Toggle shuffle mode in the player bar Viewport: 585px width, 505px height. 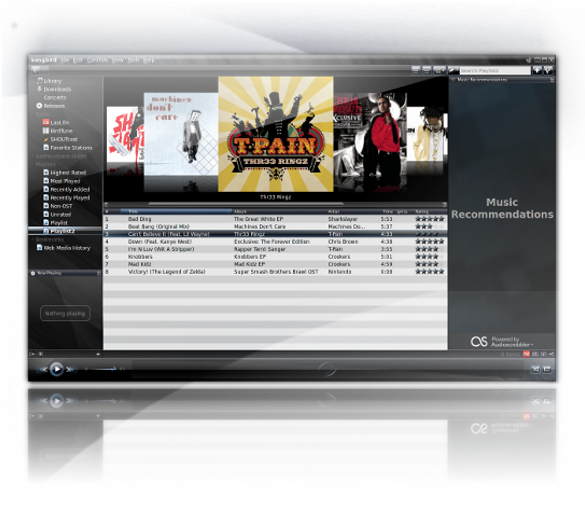click(535, 369)
